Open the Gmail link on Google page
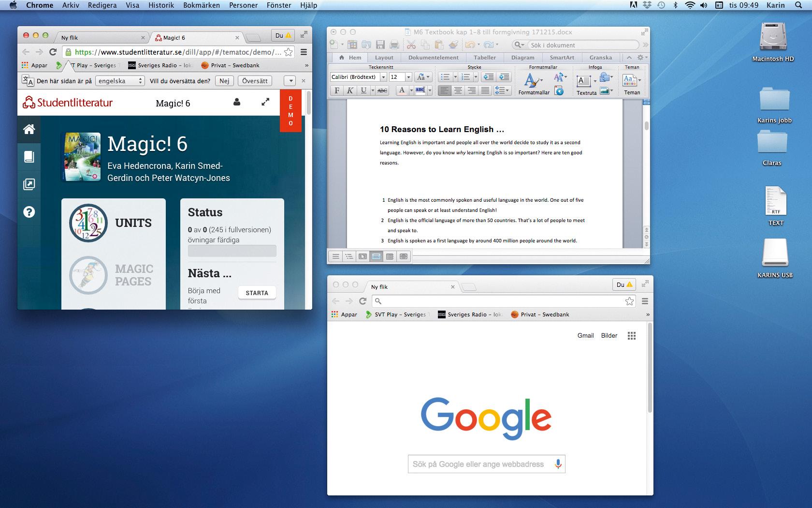 (x=585, y=336)
